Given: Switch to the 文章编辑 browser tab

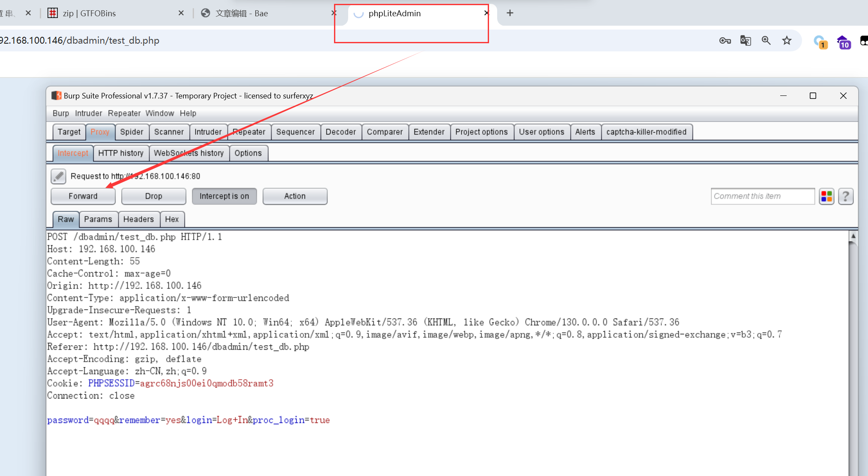Looking at the screenshot, I should click(242, 13).
